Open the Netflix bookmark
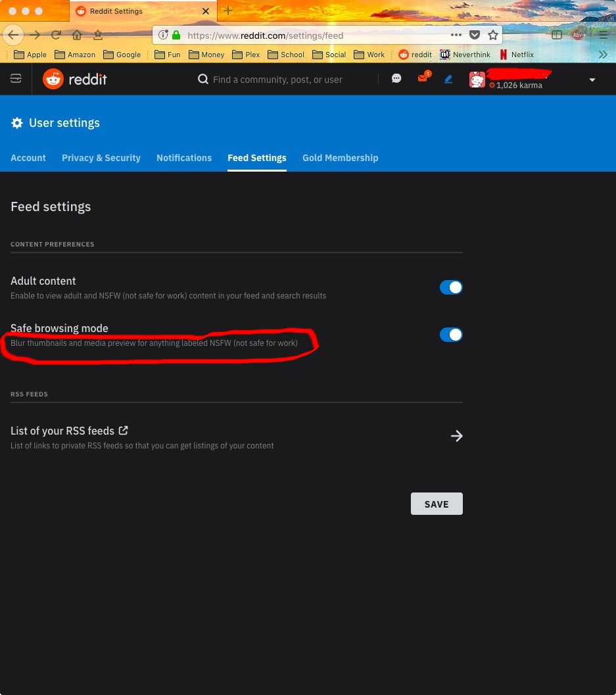The image size is (616, 695). click(517, 55)
